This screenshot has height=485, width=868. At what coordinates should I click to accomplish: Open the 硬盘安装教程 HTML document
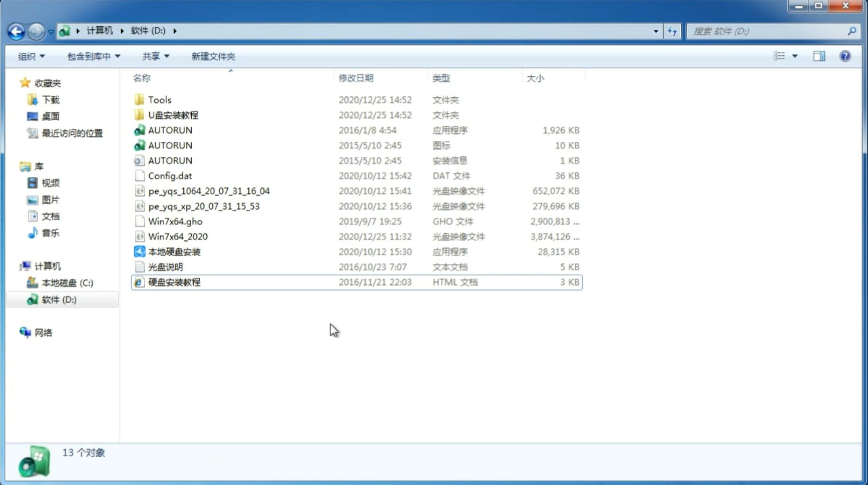174,282
